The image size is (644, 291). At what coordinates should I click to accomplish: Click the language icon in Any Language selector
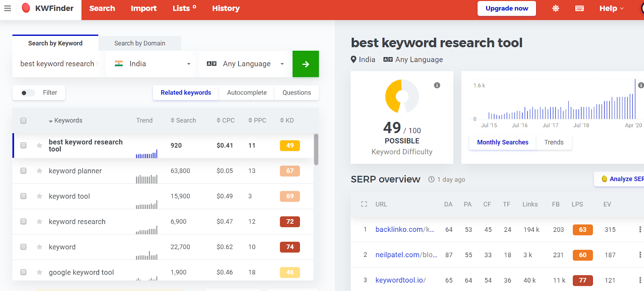click(x=212, y=64)
